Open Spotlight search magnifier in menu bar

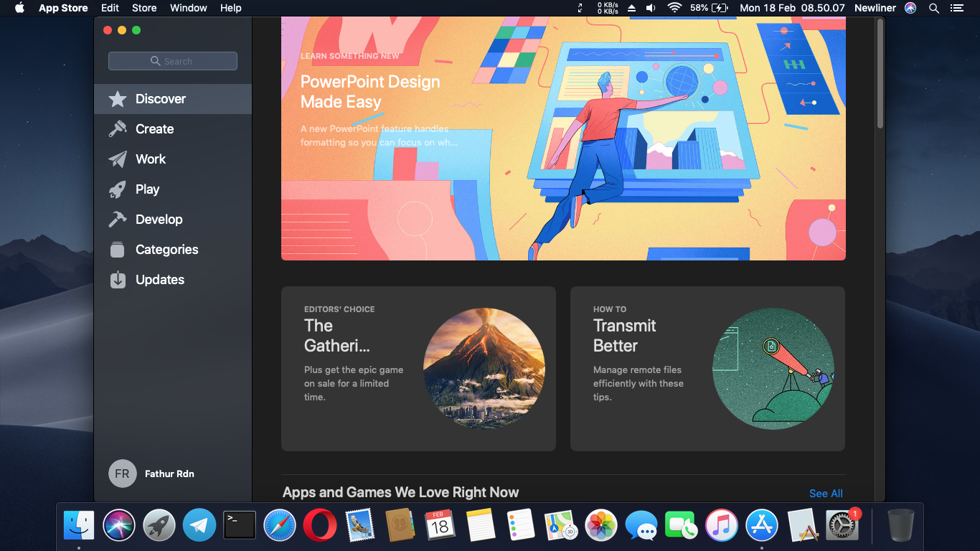934,8
